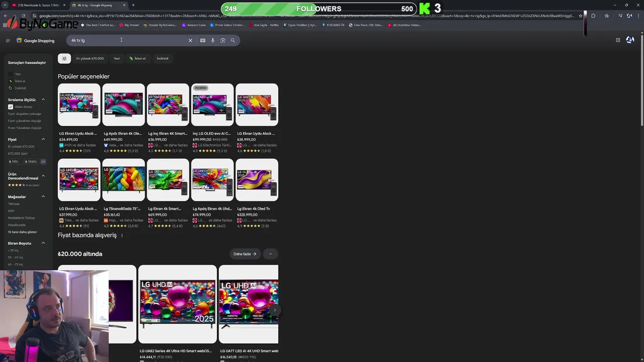Click the magnifier search button
The height and width of the screenshot is (362, 644).
[233, 40]
